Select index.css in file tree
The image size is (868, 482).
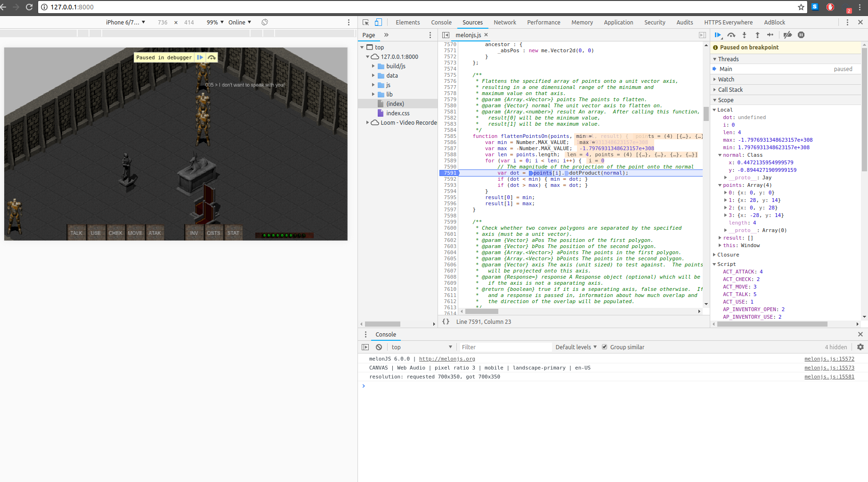pyautogui.click(x=397, y=113)
